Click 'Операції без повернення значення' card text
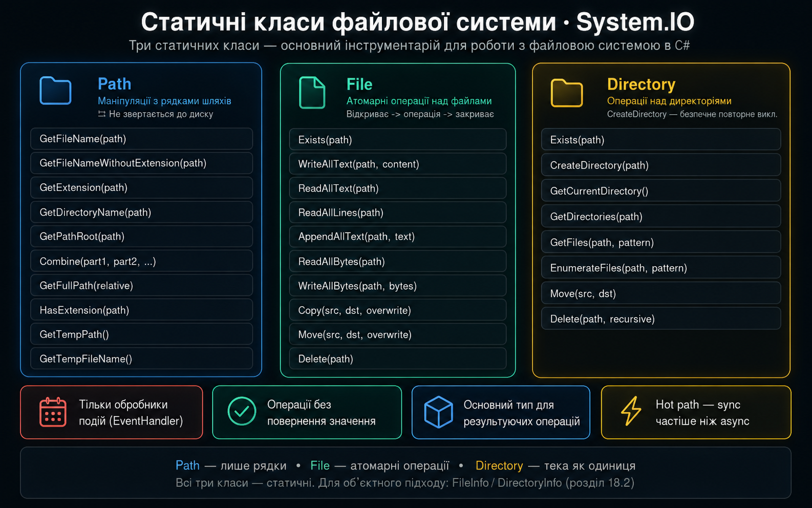Image resolution: width=812 pixels, height=508 pixels. (x=321, y=412)
